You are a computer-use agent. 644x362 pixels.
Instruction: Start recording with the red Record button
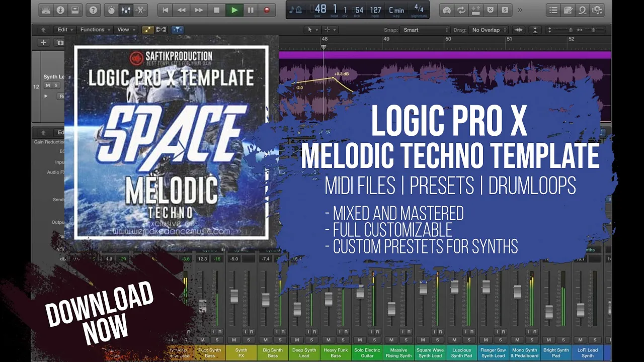coord(267,10)
